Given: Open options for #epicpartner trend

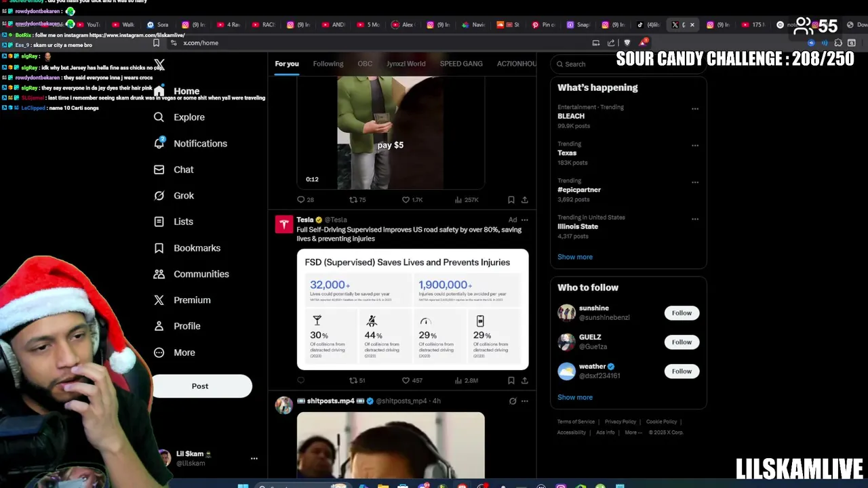Looking at the screenshot, I should click(x=695, y=182).
